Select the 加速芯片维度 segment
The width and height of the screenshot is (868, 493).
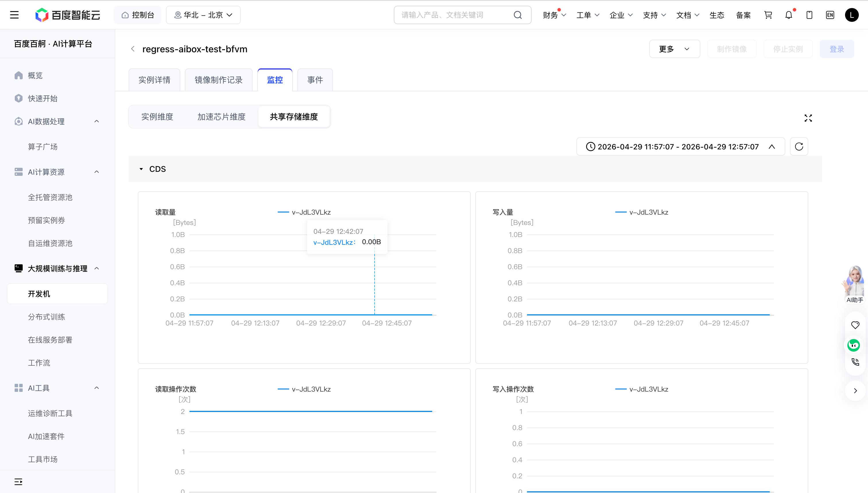221,117
